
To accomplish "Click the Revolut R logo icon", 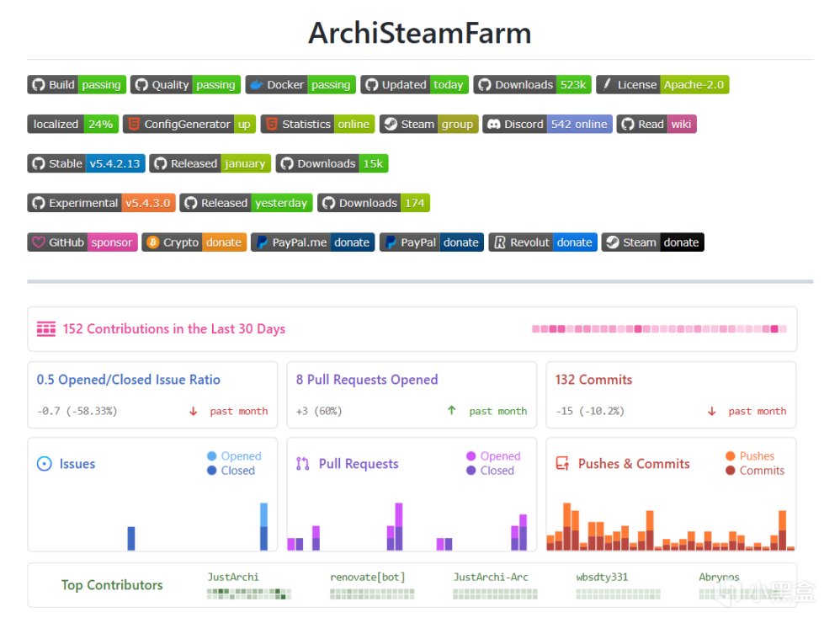I will (x=500, y=242).
